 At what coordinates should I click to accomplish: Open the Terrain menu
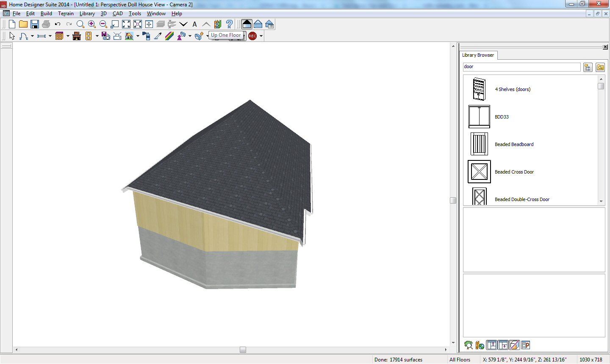click(66, 14)
